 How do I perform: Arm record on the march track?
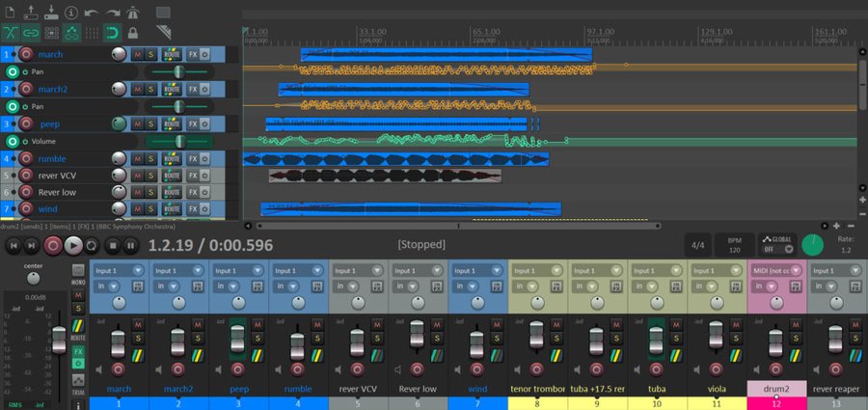pos(26,54)
